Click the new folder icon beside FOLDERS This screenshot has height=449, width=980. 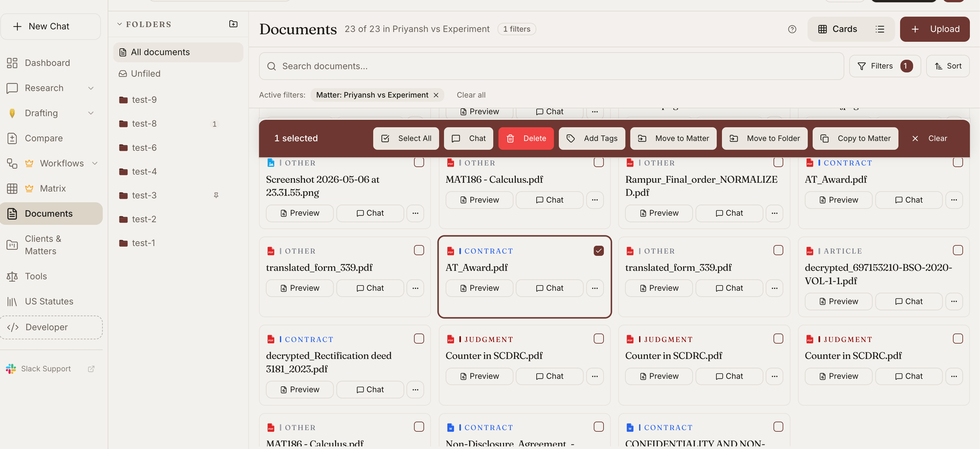pos(233,24)
